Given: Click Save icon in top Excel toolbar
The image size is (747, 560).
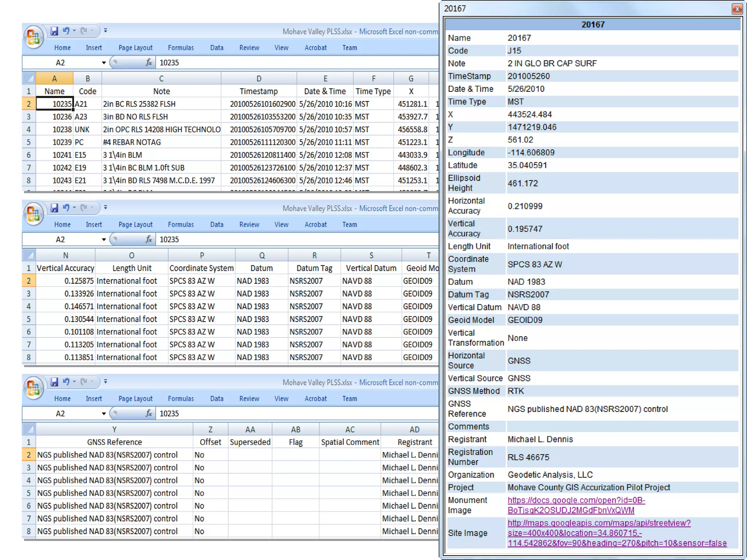Looking at the screenshot, I should click(54, 31).
